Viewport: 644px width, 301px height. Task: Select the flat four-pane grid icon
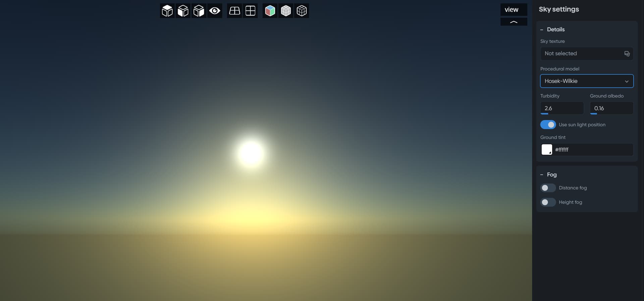[250, 11]
